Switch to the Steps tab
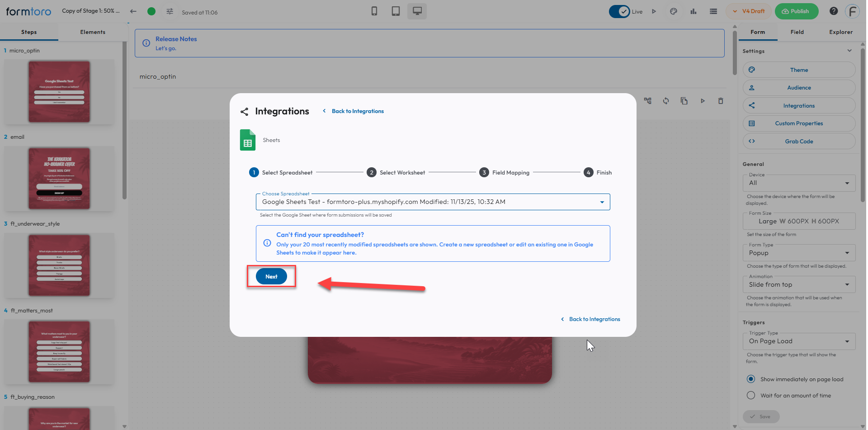 tap(29, 32)
